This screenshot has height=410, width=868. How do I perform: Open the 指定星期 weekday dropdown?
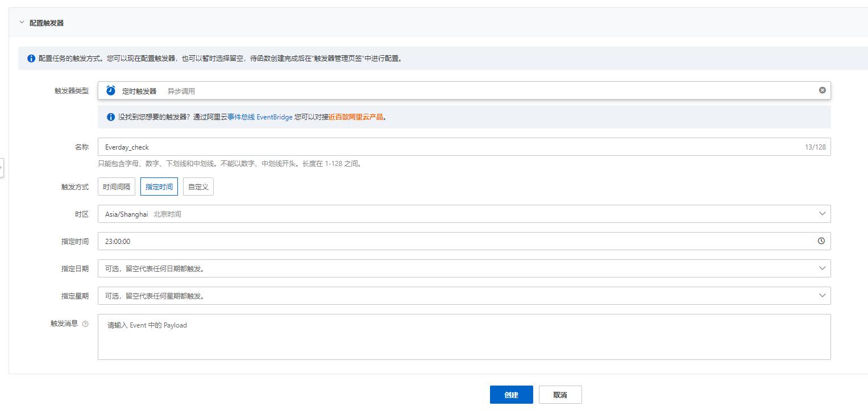coord(821,295)
